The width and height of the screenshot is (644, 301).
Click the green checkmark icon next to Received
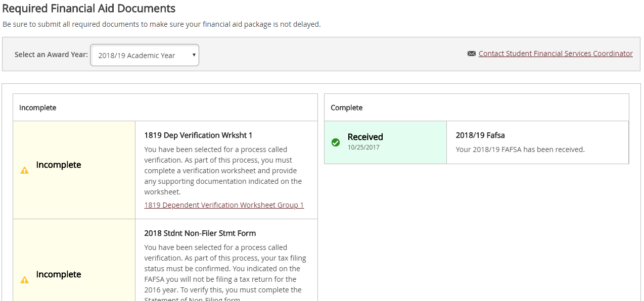tap(335, 142)
